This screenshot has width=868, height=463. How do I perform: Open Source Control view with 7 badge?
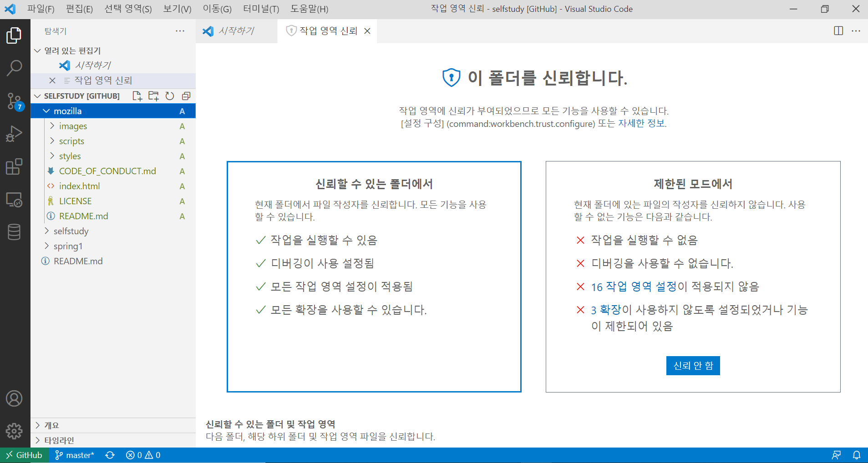click(x=14, y=101)
